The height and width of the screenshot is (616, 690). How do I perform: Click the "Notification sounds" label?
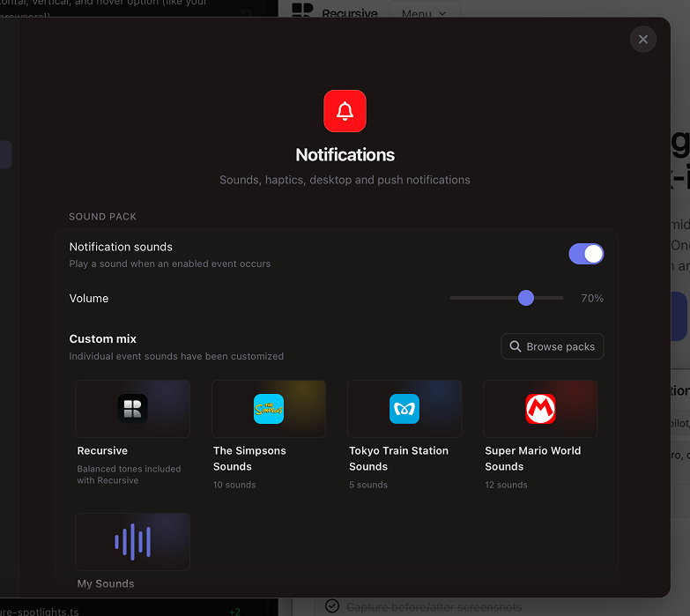point(121,247)
